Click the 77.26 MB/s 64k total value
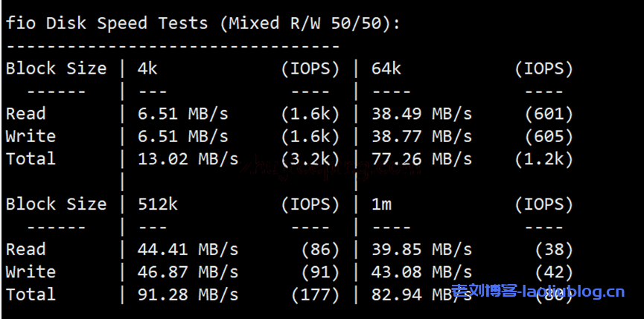644x319 pixels. (x=421, y=158)
